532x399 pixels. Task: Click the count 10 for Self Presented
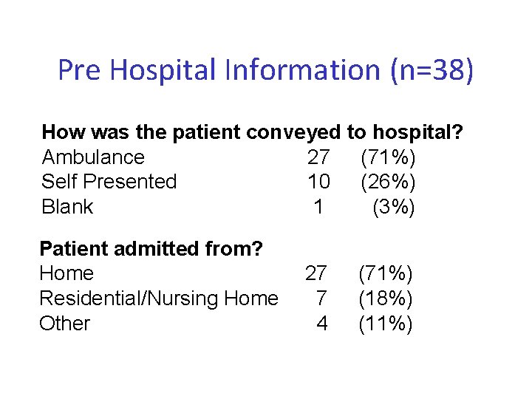click(x=318, y=182)
